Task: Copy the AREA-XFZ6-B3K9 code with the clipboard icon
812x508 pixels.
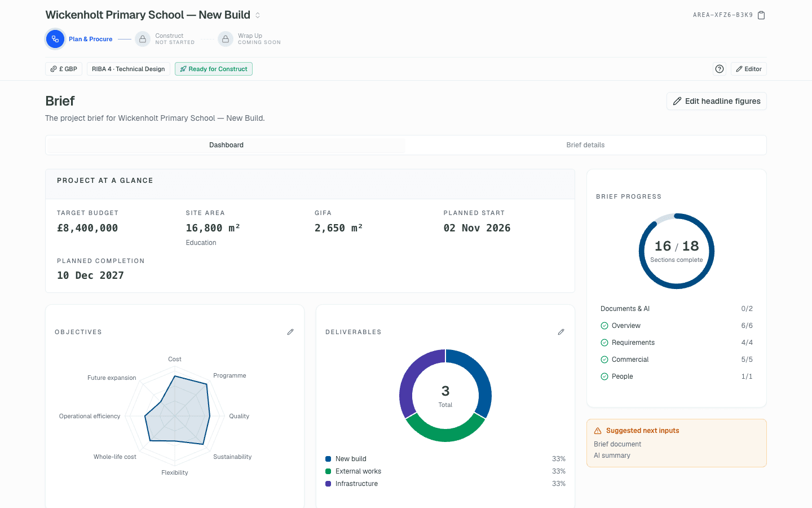Action: 761,15
